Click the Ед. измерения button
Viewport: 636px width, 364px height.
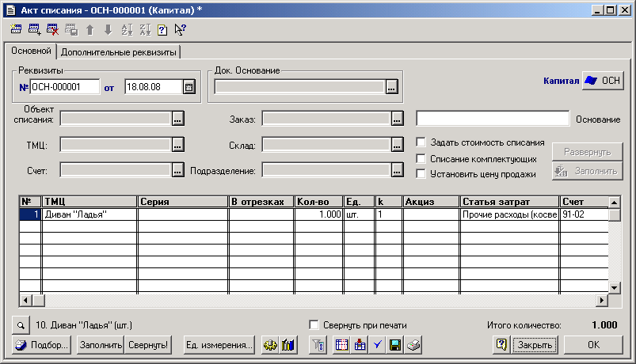coord(219,345)
